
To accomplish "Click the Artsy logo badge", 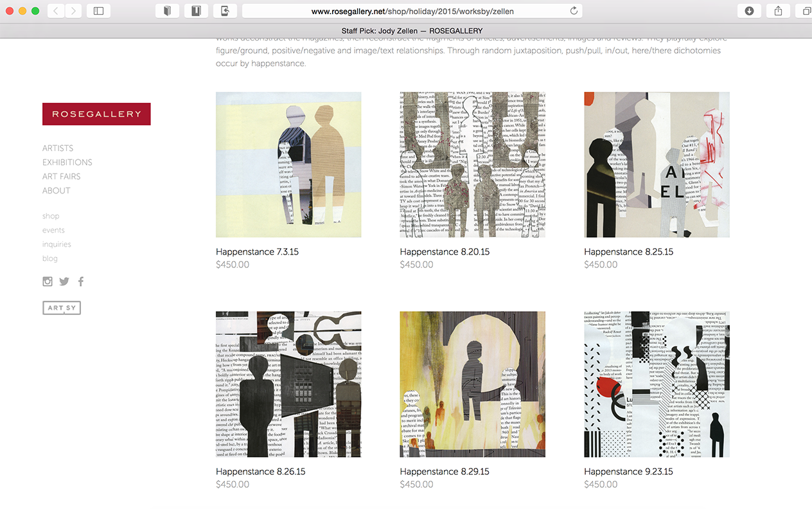I will 62,308.
